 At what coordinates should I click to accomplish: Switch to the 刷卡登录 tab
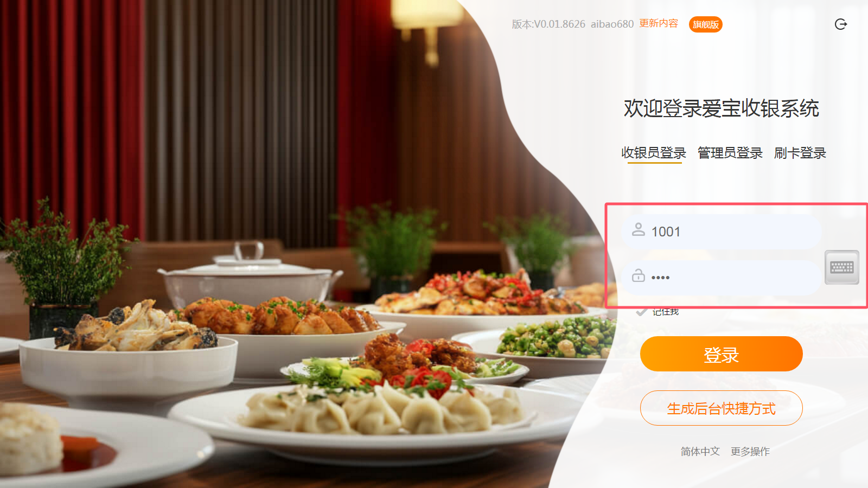pyautogui.click(x=800, y=153)
